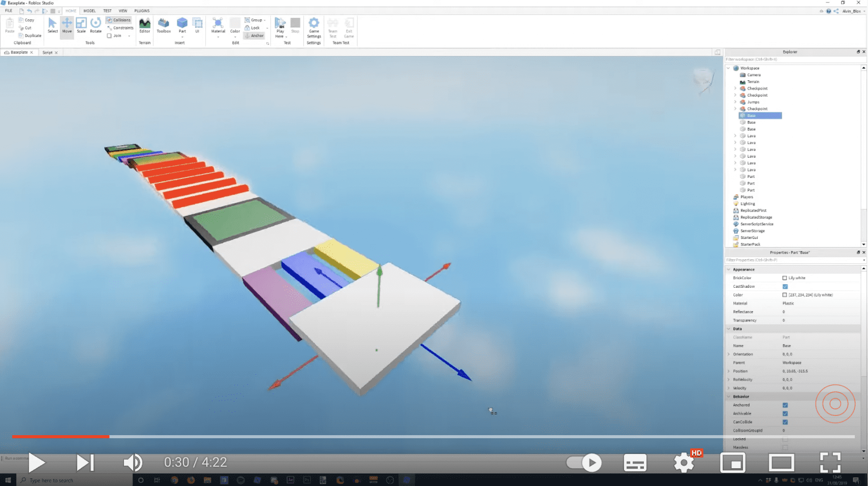
Task: Open the PLUGINS ribbon tab
Action: tap(142, 11)
